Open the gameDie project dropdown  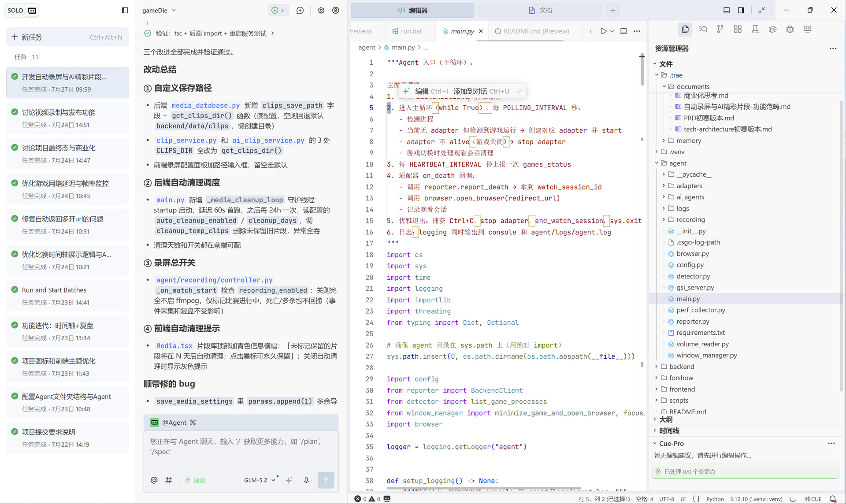pyautogui.click(x=159, y=10)
